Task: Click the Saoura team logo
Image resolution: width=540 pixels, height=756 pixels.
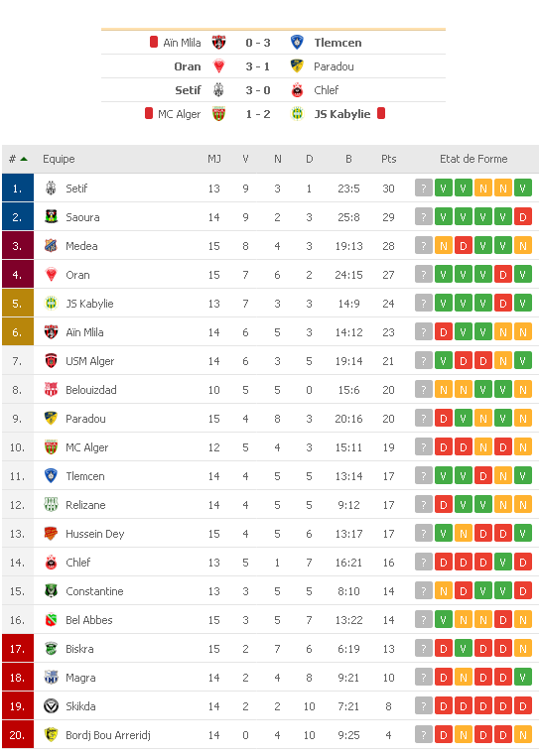Action: (x=51, y=216)
